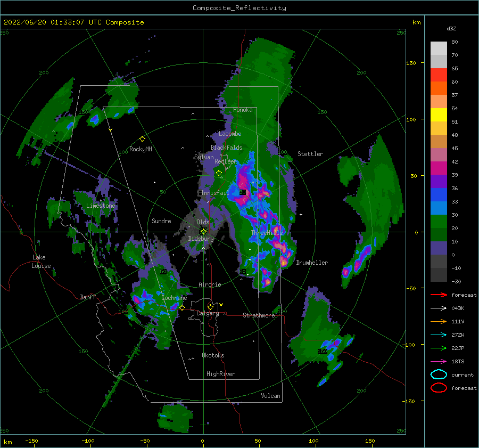
Task: Click the green 22JP arrow legend
Action: point(439,348)
